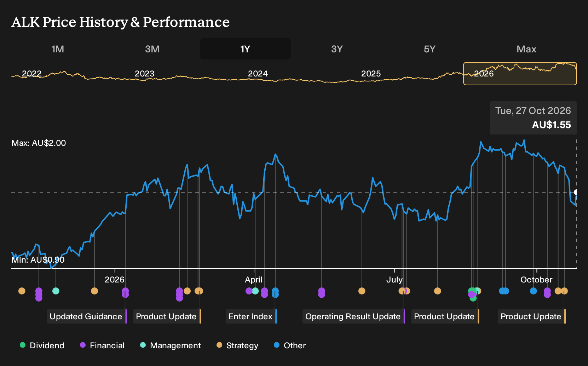Viewport: 588px width, 366px height.
Task: Open the 3Y price history tab
Action: [337, 49]
